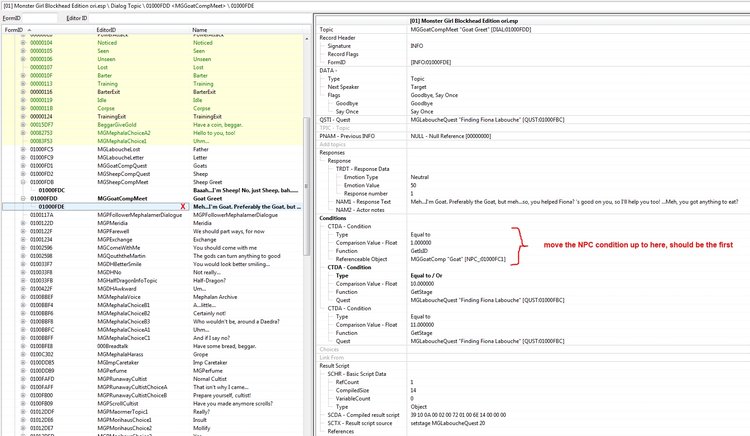Select the 01000FDE Goat response row
Viewport: 750px width, 436px height.
pyautogui.click(x=152, y=207)
